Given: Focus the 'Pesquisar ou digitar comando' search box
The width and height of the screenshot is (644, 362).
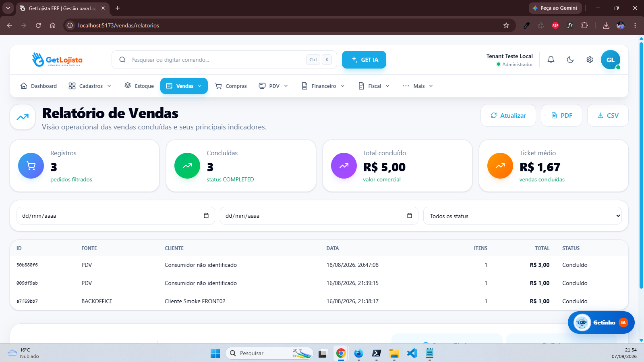Looking at the screenshot, I should [224, 60].
